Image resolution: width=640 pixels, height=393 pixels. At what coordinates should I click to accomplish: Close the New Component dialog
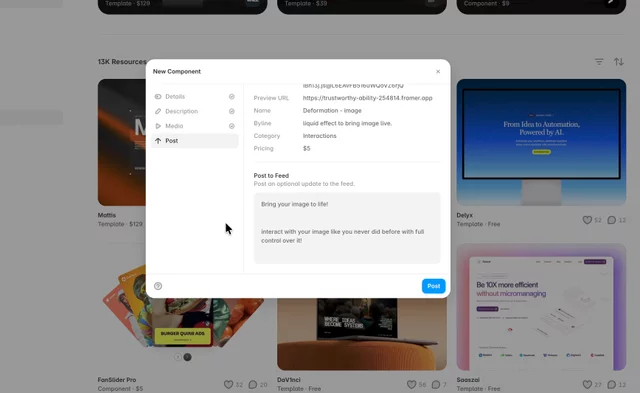coord(438,71)
